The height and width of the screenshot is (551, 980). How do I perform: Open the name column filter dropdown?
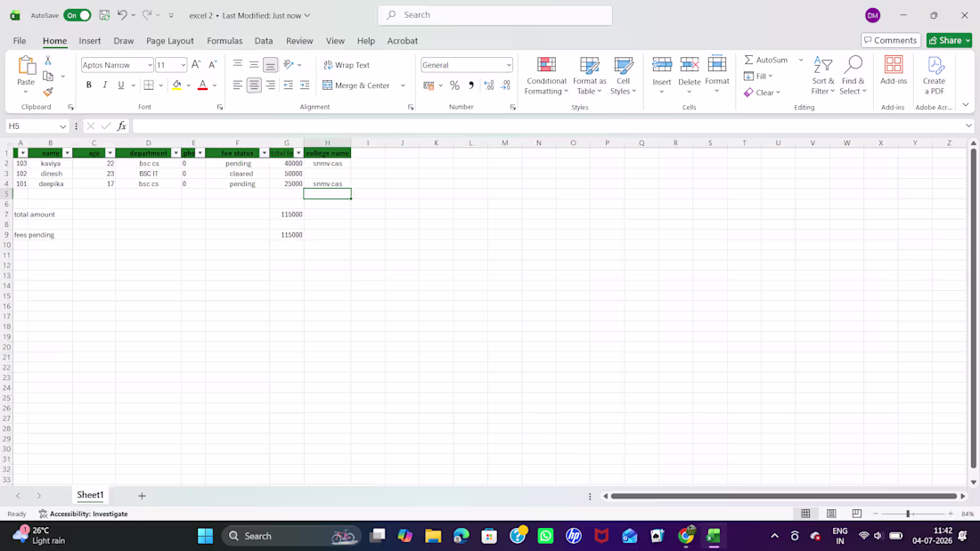click(x=67, y=153)
